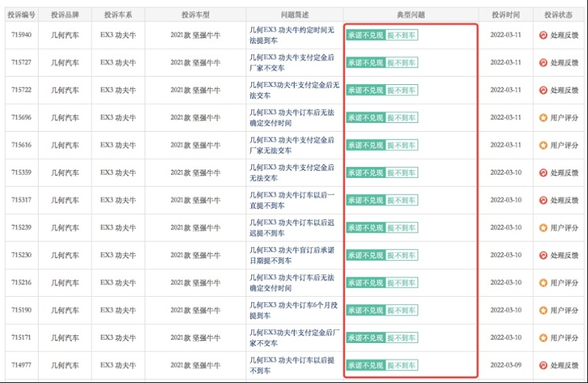Click the 投诉车系 column header

118,14
